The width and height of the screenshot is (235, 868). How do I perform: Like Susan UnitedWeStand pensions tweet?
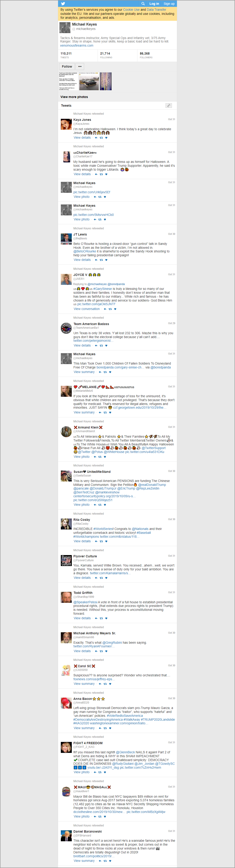[x=105, y=505]
